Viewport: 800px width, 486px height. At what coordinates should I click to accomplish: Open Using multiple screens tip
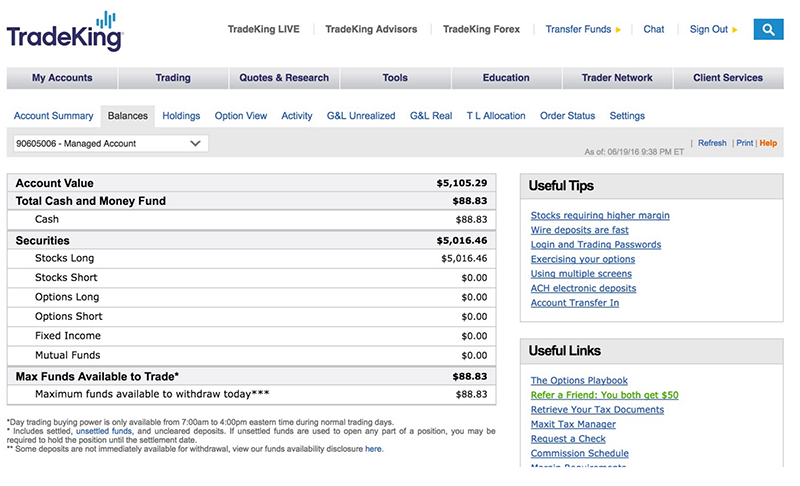pos(581,273)
